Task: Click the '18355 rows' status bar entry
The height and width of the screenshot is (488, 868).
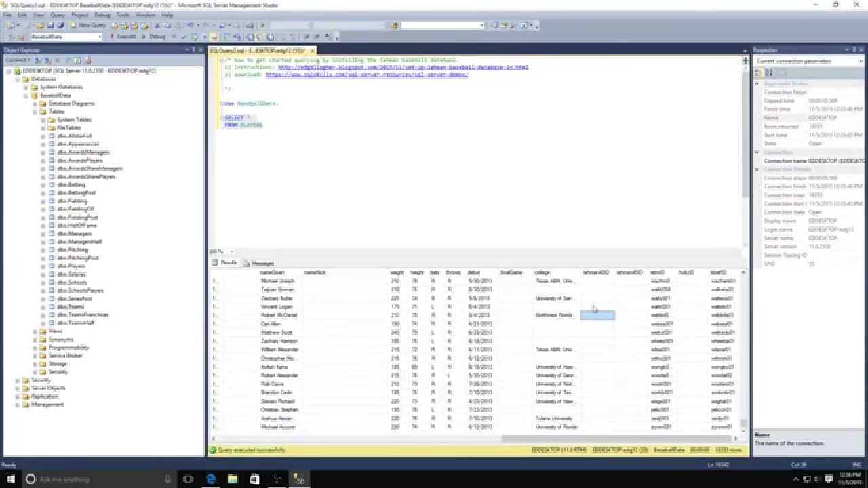Action: 729,450
